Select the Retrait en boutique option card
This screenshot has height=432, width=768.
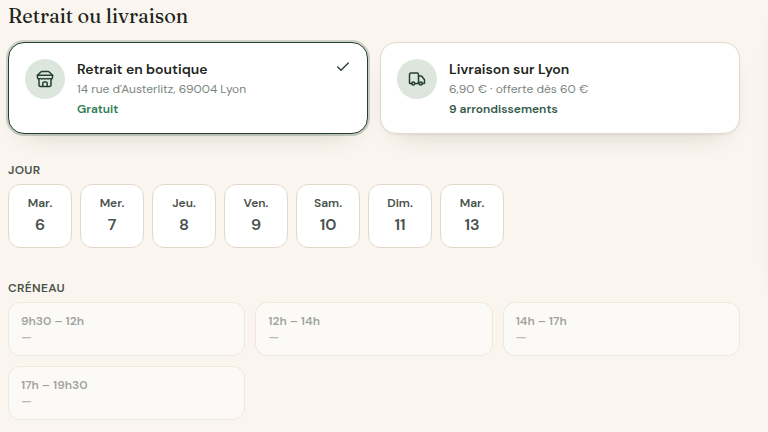[x=188, y=88]
